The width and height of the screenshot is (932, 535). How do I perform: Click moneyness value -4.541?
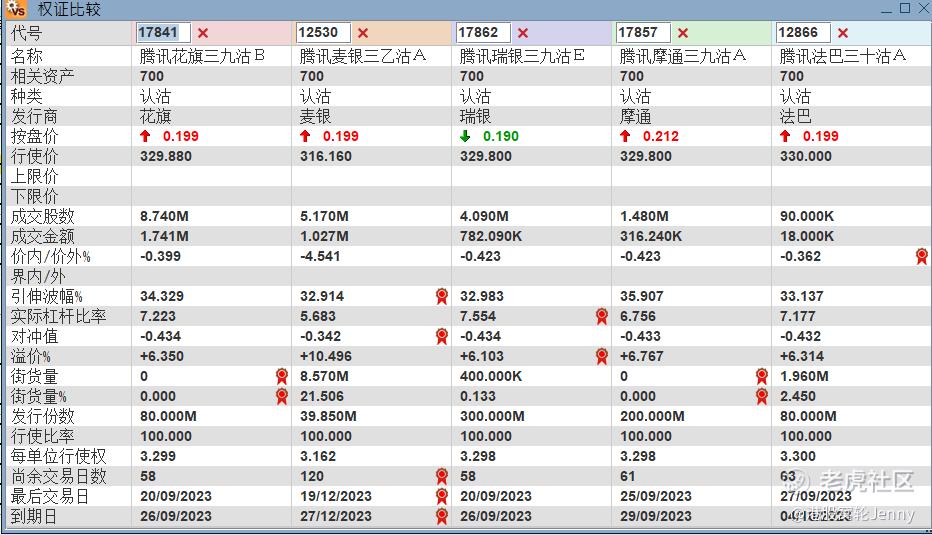coord(320,256)
